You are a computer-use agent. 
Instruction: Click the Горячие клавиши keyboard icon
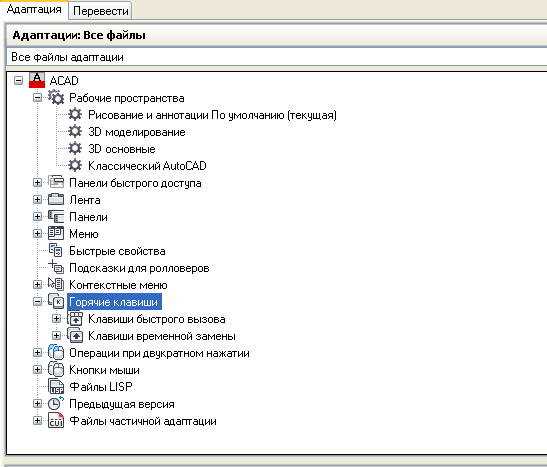pos(56,301)
